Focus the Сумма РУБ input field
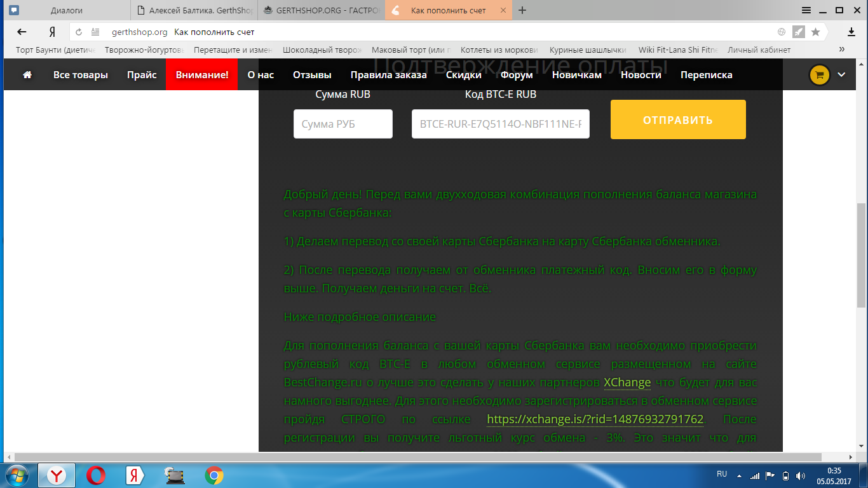This screenshot has width=868, height=488. 343,124
